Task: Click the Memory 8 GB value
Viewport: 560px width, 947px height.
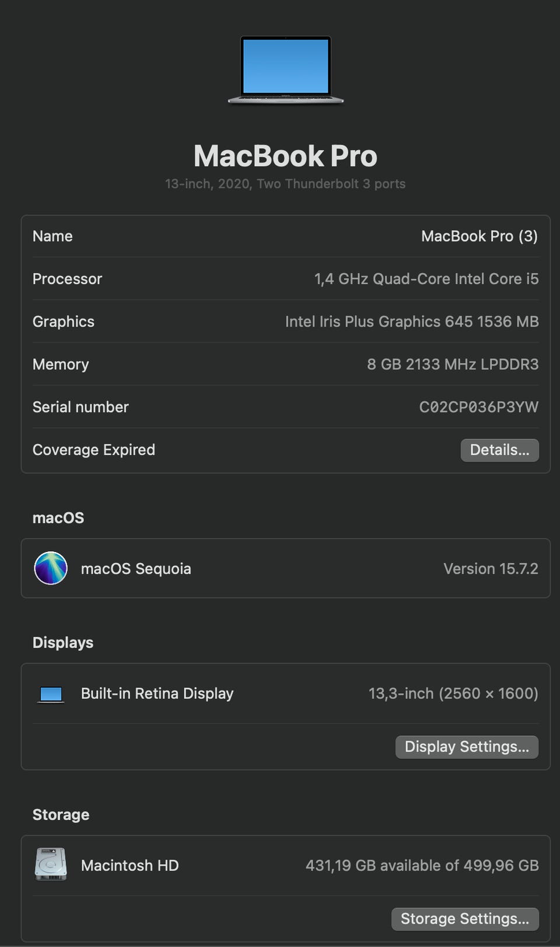Action: pos(452,365)
